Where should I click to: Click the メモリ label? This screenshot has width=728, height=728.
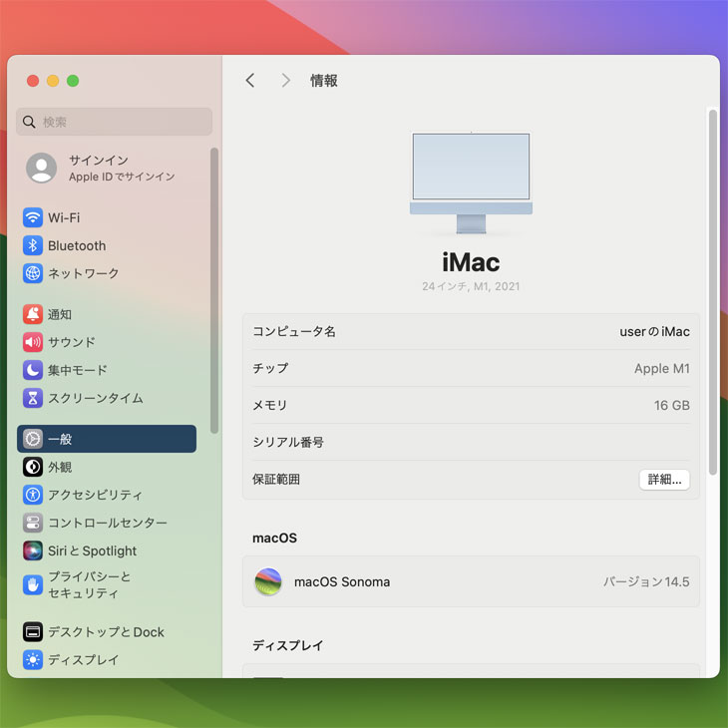269,405
